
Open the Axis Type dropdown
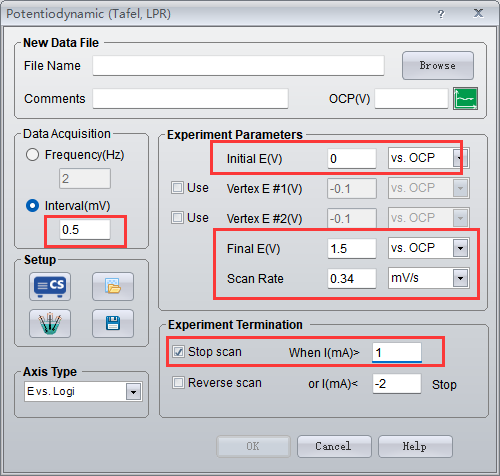133,392
